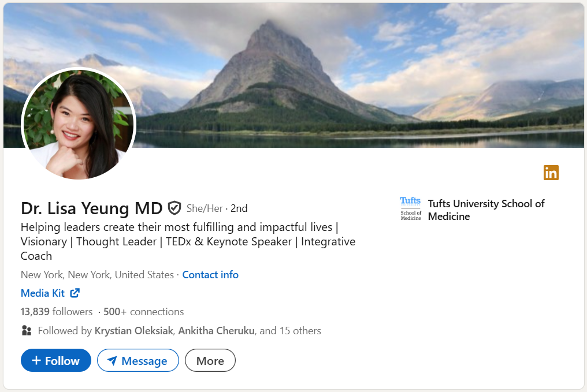This screenshot has width=587, height=392.
Task: View the 500+ connections list
Action: (x=143, y=312)
